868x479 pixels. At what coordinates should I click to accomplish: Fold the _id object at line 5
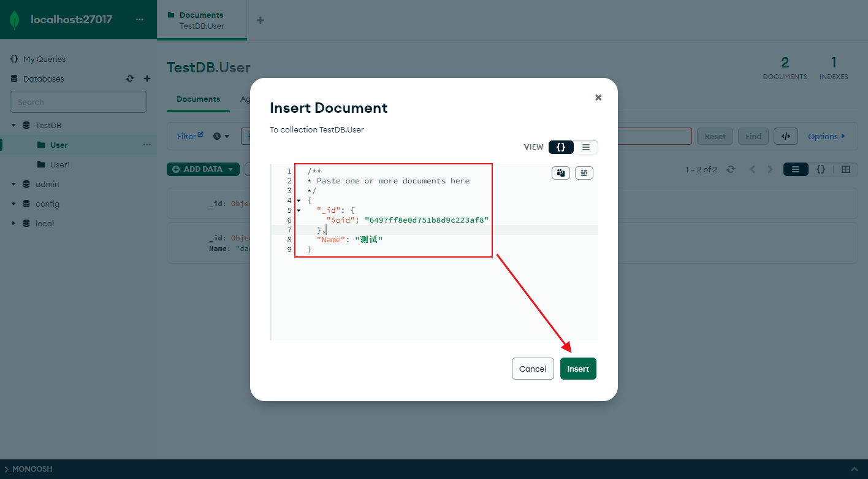click(299, 210)
